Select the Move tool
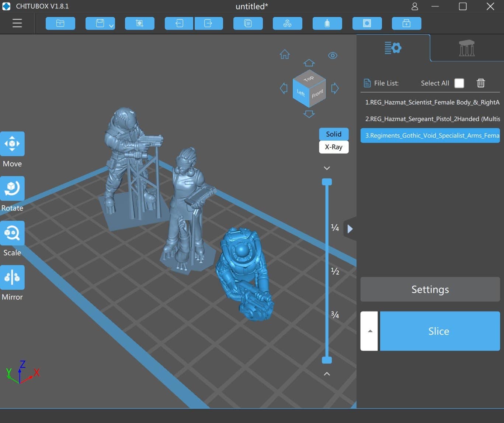Screen dimensions: 504x423 pos(12,144)
